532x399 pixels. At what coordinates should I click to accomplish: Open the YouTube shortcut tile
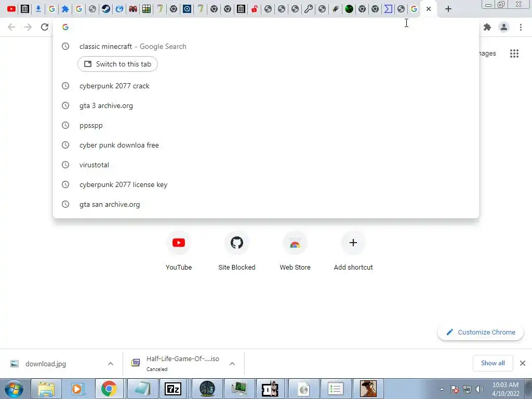pyautogui.click(x=179, y=251)
